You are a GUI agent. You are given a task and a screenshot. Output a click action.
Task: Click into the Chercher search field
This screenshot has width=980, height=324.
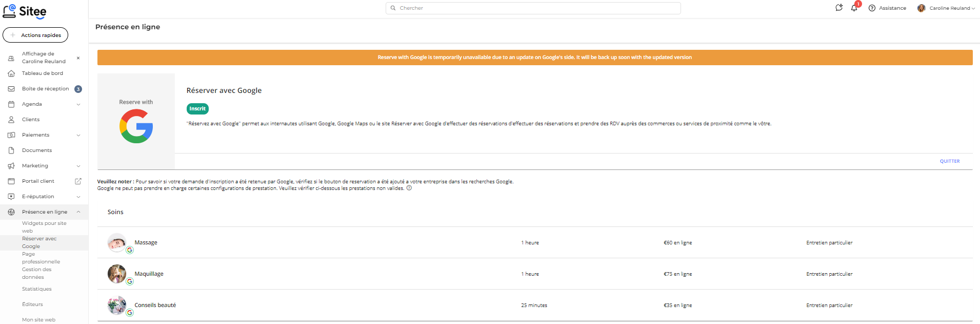coord(533,8)
